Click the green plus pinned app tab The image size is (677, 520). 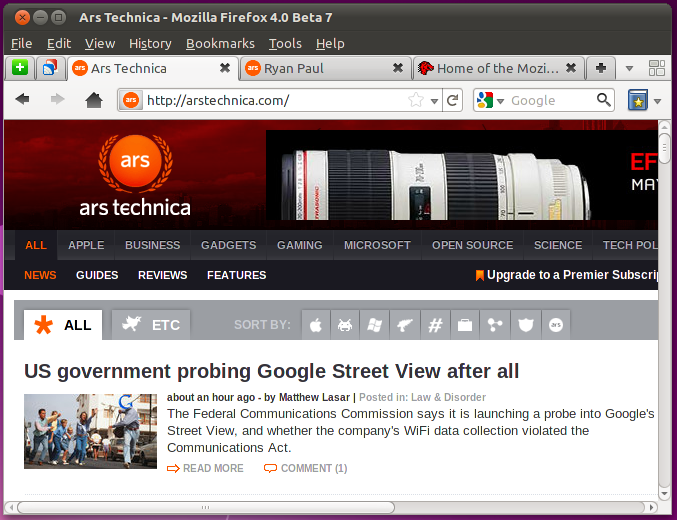20,68
